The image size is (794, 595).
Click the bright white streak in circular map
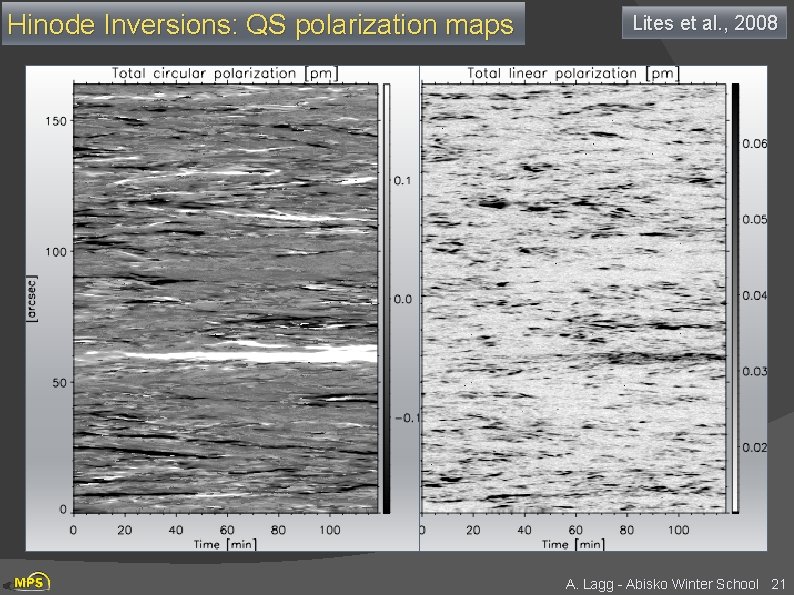(232, 354)
